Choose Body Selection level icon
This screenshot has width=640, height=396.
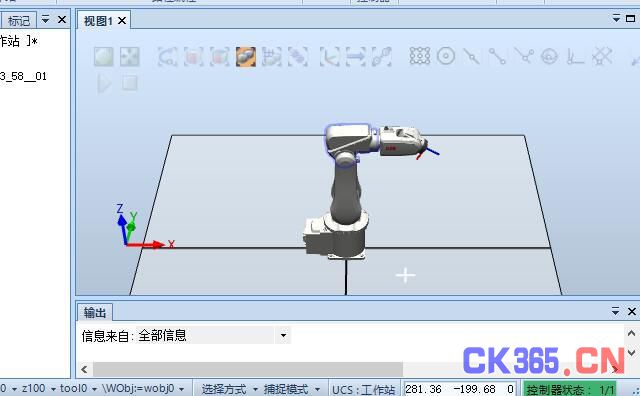click(x=220, y=57)
